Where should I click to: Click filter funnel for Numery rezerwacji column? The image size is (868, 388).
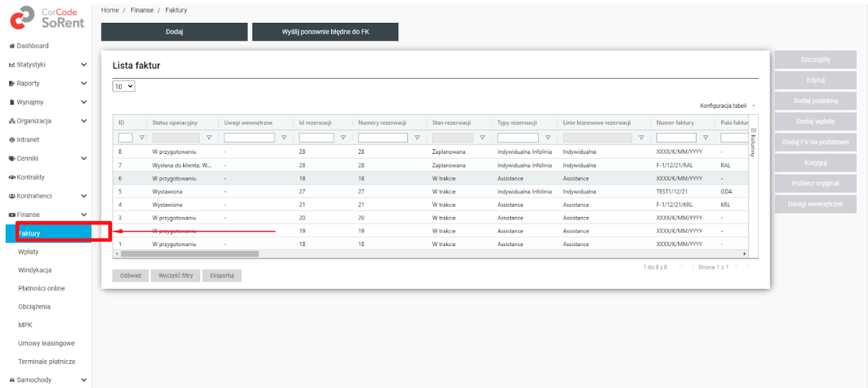(x=417, y=138)
